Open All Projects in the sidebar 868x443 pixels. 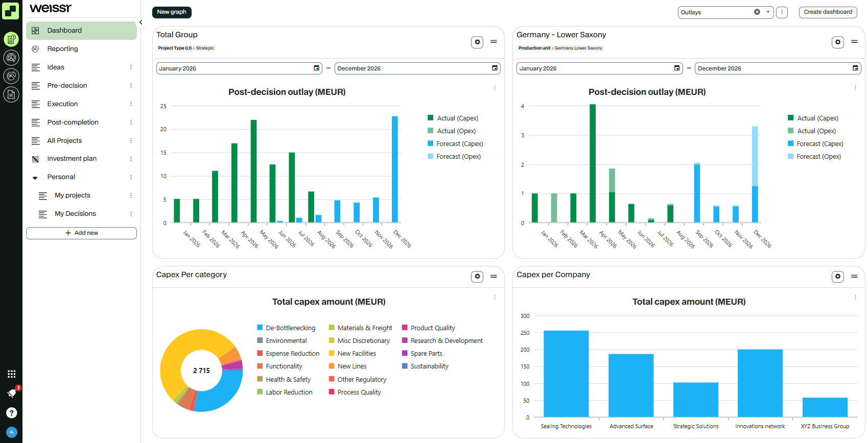(82, 141)
